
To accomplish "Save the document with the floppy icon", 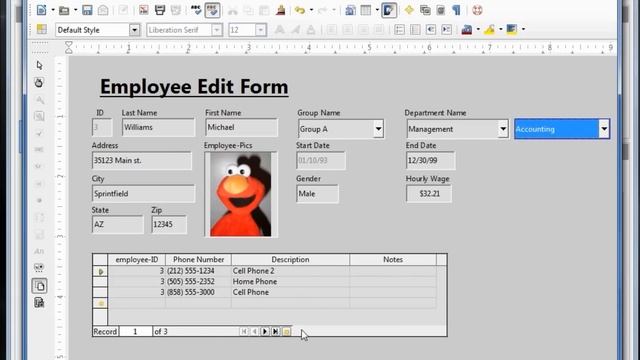I will [87, 10].
